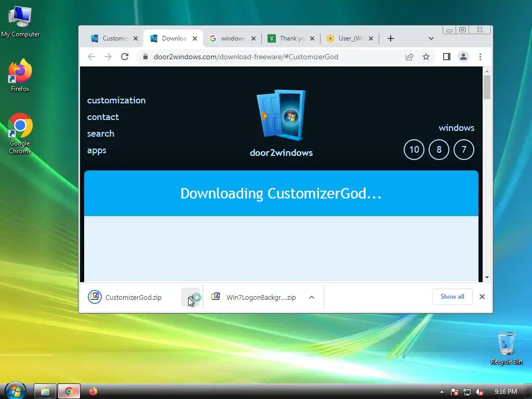Open Win7LogonBackgr....zip download item
Screen dimensions: 532x399
(254, 297)
